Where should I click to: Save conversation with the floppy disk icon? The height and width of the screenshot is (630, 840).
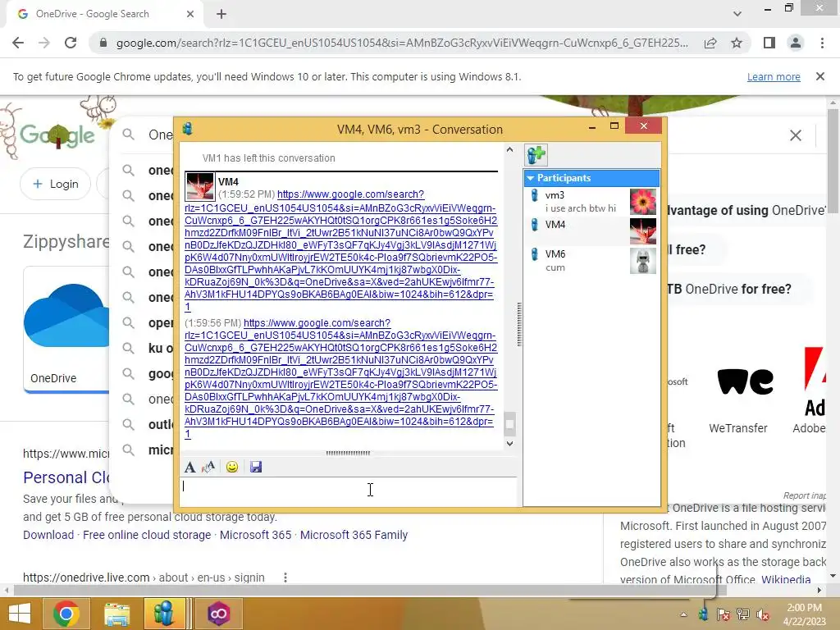256,467
